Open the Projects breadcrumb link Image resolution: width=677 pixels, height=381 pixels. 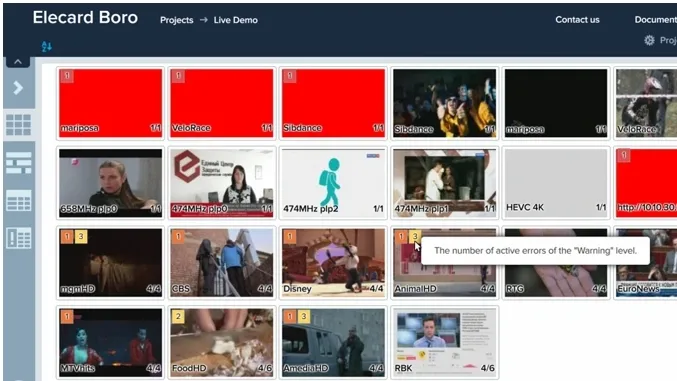coord(177,20)
